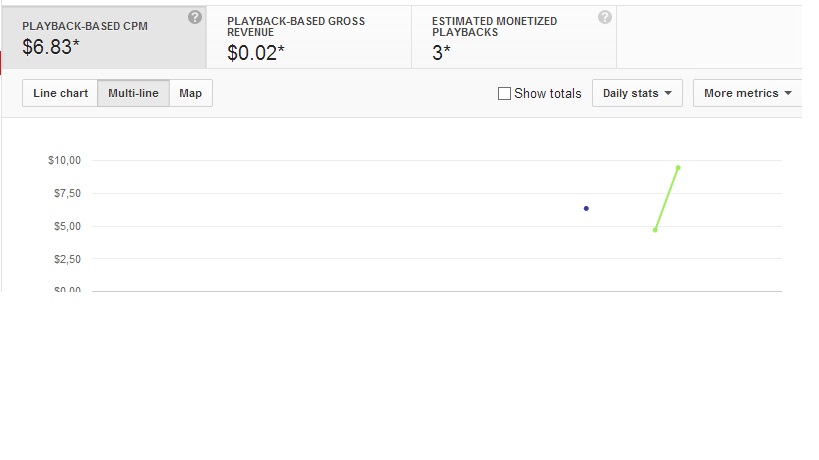This screenshot has width=819, height=460.
Task: Click the $6.83 CPM value
Action: coord(50,47)
